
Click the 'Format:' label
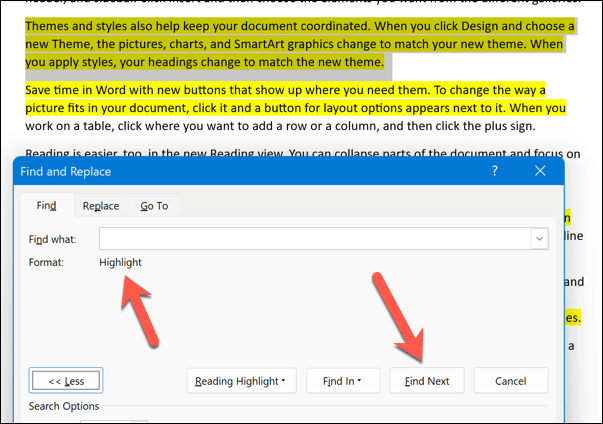(46, 262)
